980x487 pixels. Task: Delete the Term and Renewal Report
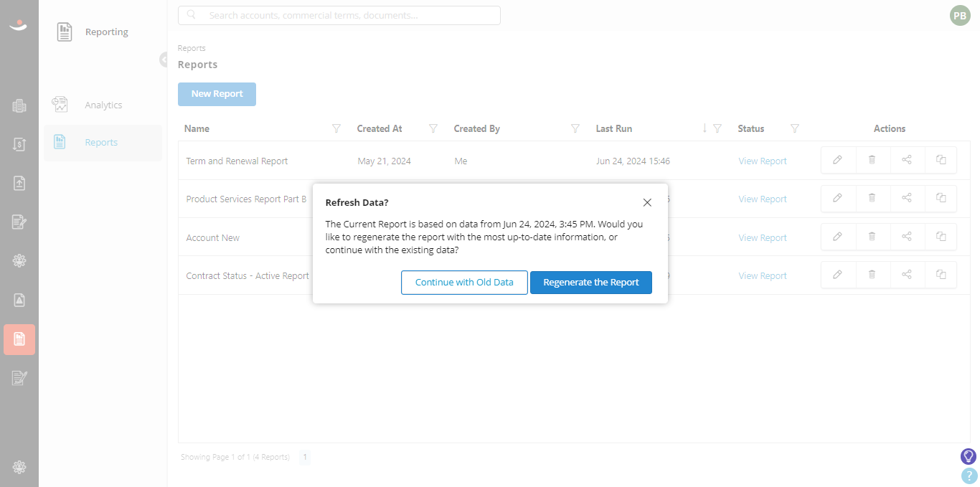[x=872, y=160]
